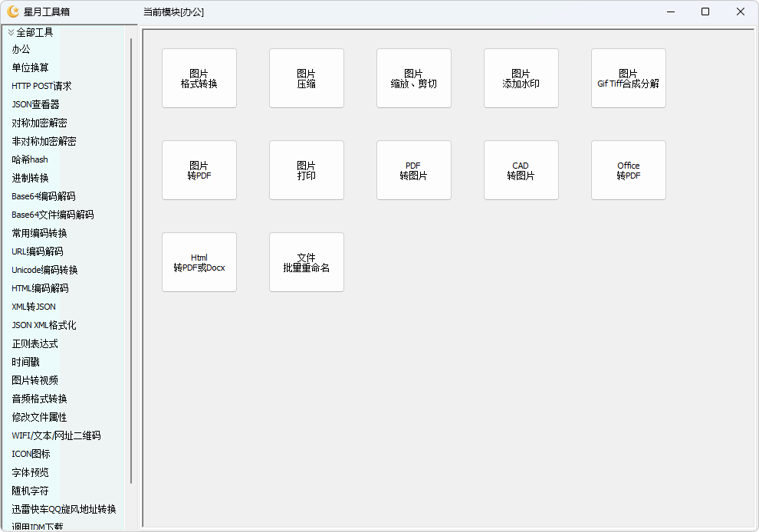Viewport: 759px width, 532px height.
Task: Click the 星月工具箱 crescent moon app icon
Action: 13,11
